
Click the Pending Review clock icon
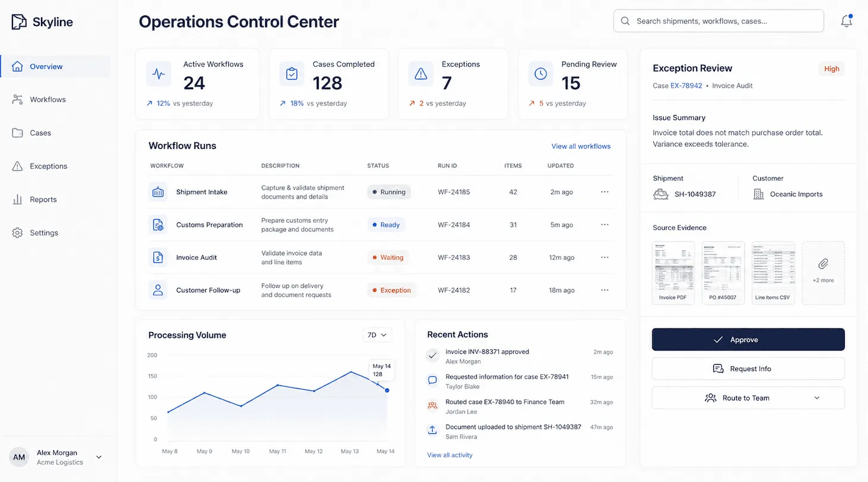pos(540,74)
